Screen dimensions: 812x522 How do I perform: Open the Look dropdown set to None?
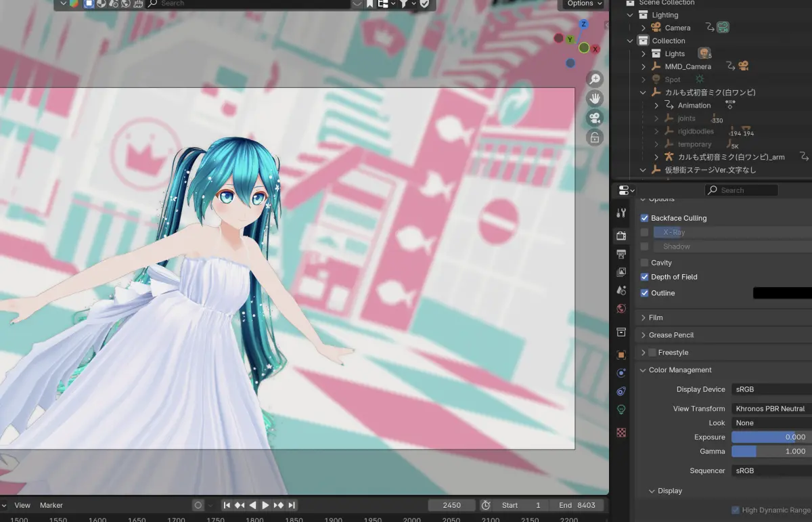771,423
